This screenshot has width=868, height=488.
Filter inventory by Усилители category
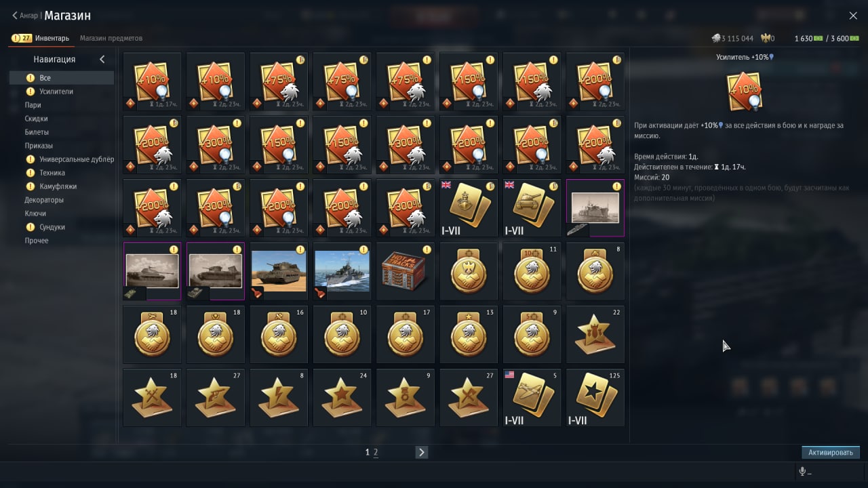pyautogui.click(x=56, y=91)
